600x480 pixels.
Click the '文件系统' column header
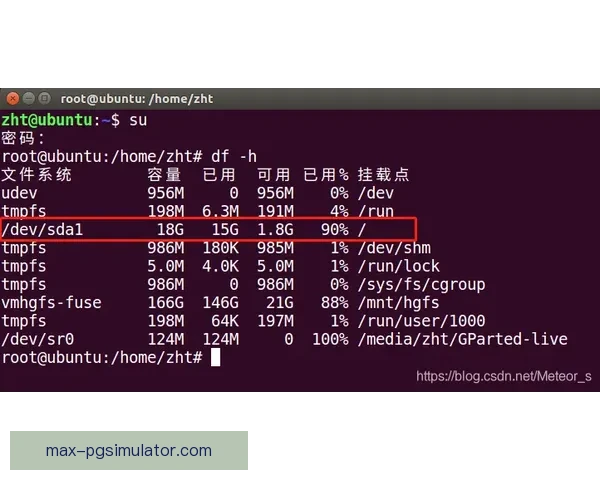click(37, 175)
